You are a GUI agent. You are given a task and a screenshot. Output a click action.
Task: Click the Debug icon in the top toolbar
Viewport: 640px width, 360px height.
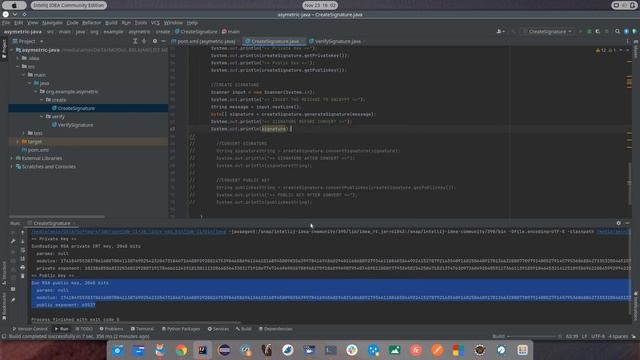tap(589, 31)
